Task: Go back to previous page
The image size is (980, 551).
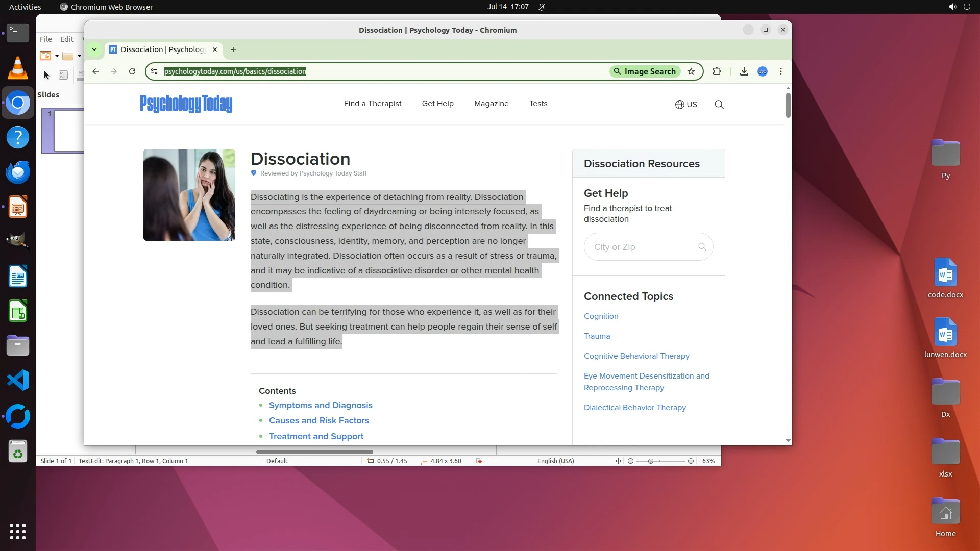Action: pos(95,71)
